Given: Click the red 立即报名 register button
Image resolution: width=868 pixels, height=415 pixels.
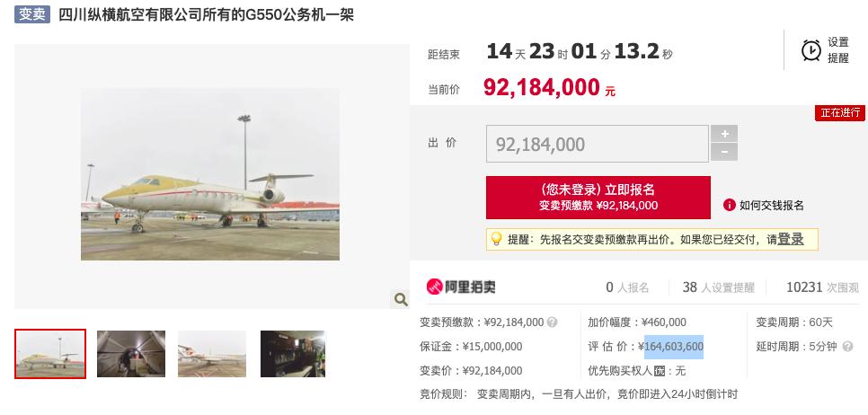Looking at the screenshot, I should click(598, 198).
